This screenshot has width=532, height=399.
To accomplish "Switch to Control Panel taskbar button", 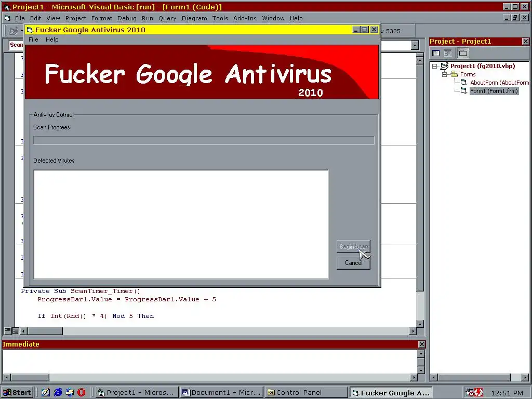I will tap(307, 393).
